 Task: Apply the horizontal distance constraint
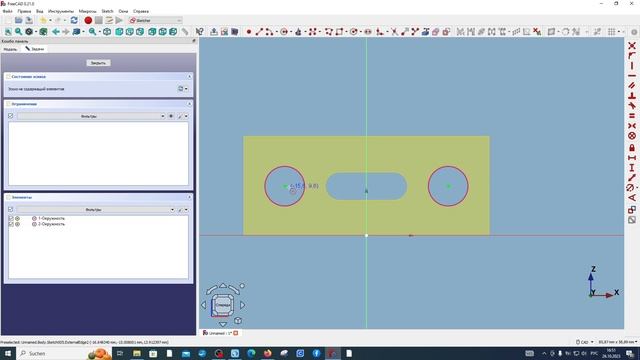[632, 158]
